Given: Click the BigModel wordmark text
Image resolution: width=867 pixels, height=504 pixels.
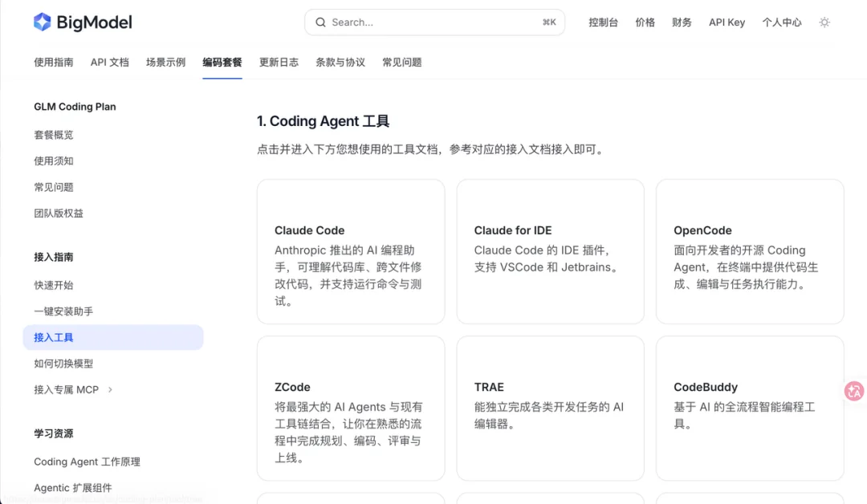Looking at the screenshot, I should pyautogui.click(x=94, y=22).
